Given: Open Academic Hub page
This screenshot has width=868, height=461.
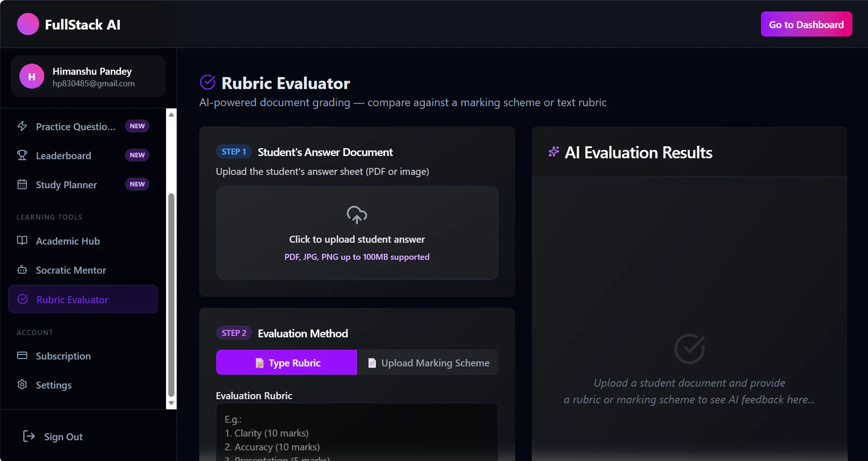Looking at the screenshot, I should pos(83,241).
